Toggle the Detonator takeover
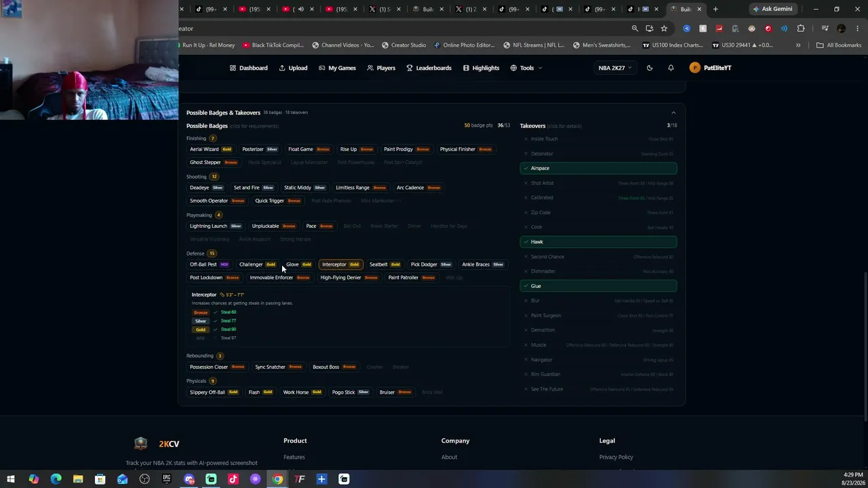 point(598,154)
